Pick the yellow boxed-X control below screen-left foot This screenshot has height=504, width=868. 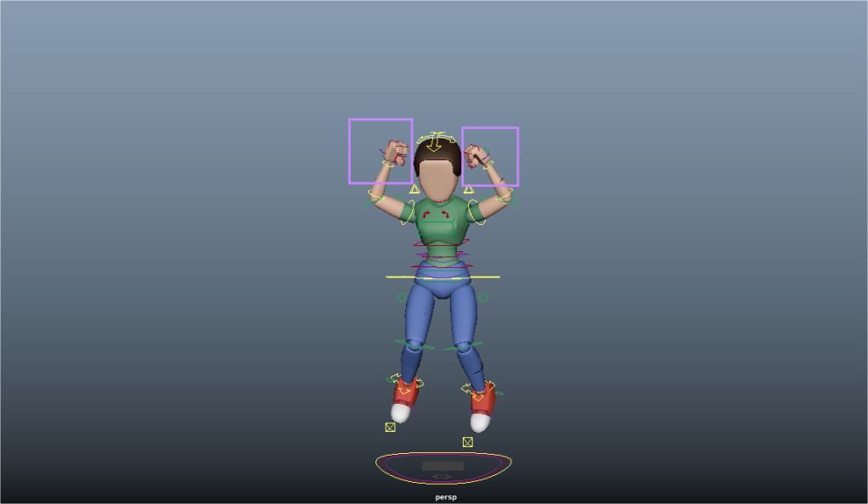tap(390, 427)
